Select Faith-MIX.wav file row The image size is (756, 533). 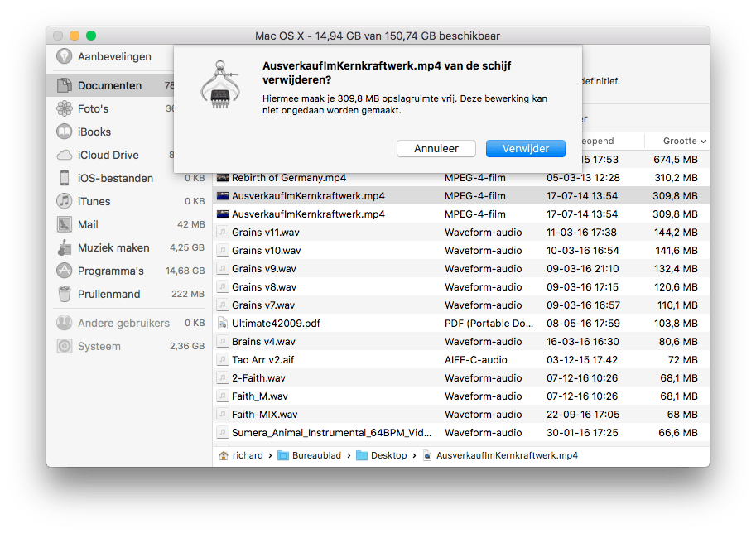pyautogui.click(x=461, y=415)
